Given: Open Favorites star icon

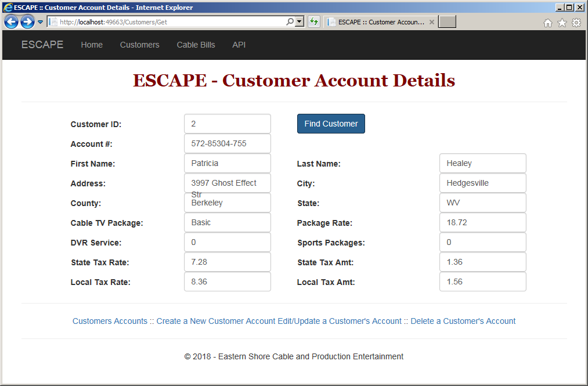Looking at the screenshot, I should pos(562,23).
